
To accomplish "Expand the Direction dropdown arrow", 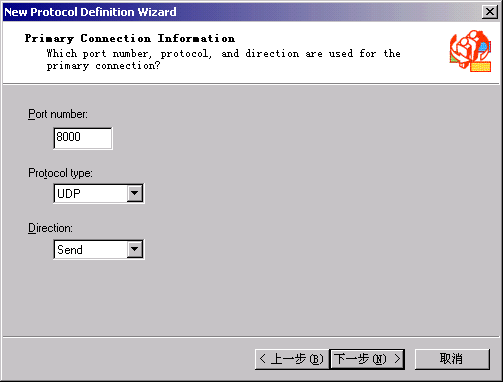I will pyautogui.click(x=135, y=249).
